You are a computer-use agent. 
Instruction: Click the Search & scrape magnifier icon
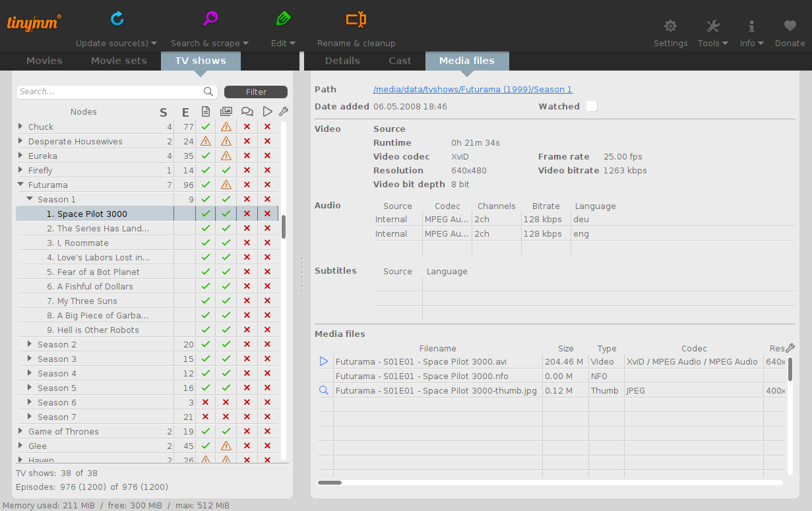(x=210, y=18)
